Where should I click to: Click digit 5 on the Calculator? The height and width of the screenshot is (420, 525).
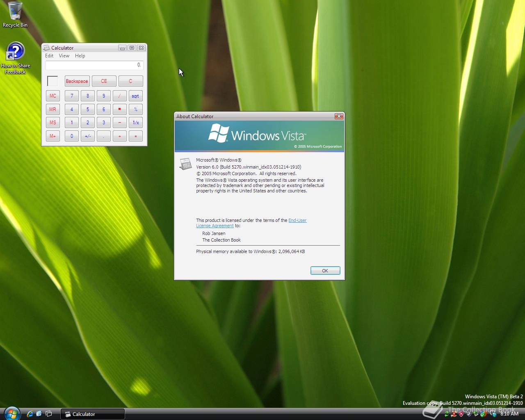coord(88,110)
